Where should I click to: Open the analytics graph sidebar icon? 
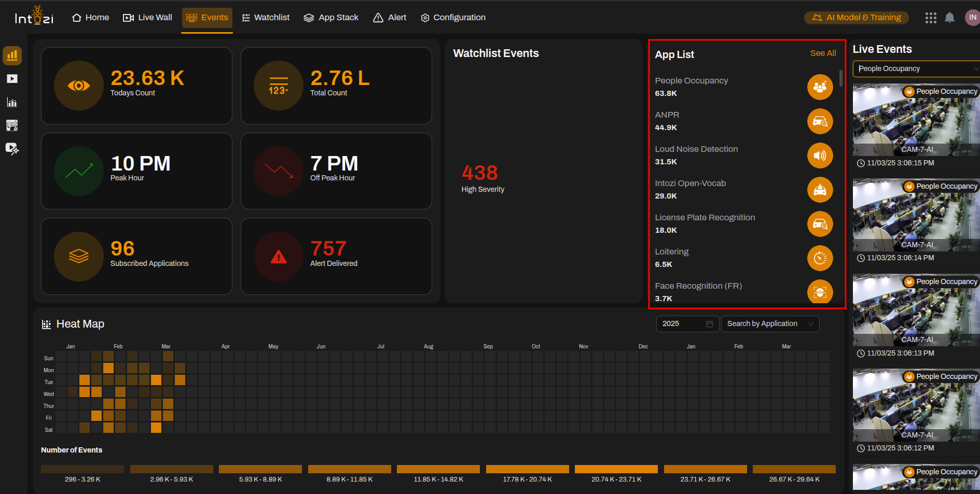[x=12, y=102]
